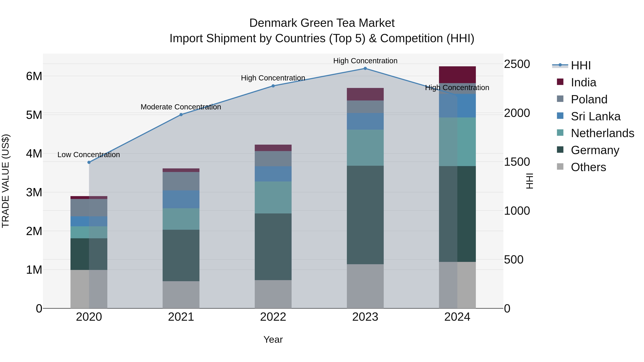This screenshot has height=362, width=644.
Task: Click the Netherlands segment in 2024 bar
Action: point(457,142)
